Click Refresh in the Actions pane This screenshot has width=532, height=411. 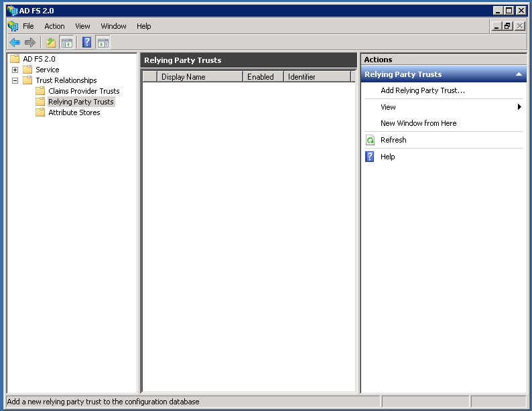(x=393, y=140)
